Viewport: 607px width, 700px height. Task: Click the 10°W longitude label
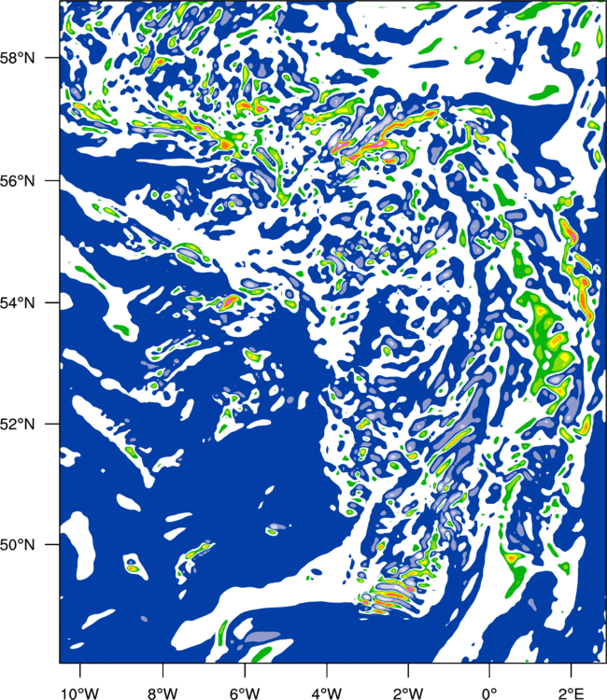pos(80,693)
